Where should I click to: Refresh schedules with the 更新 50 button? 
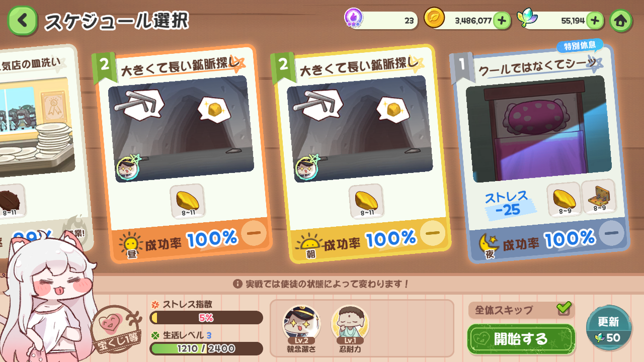tap(609, 328)
